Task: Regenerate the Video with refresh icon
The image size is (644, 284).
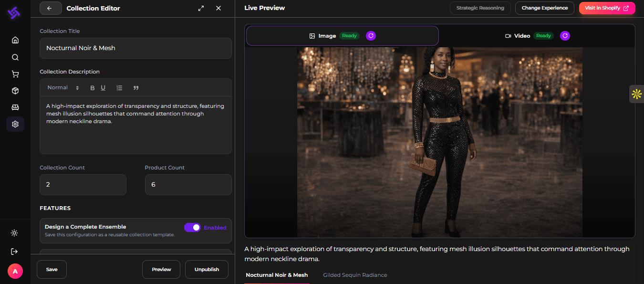Action: pos(565,36)
